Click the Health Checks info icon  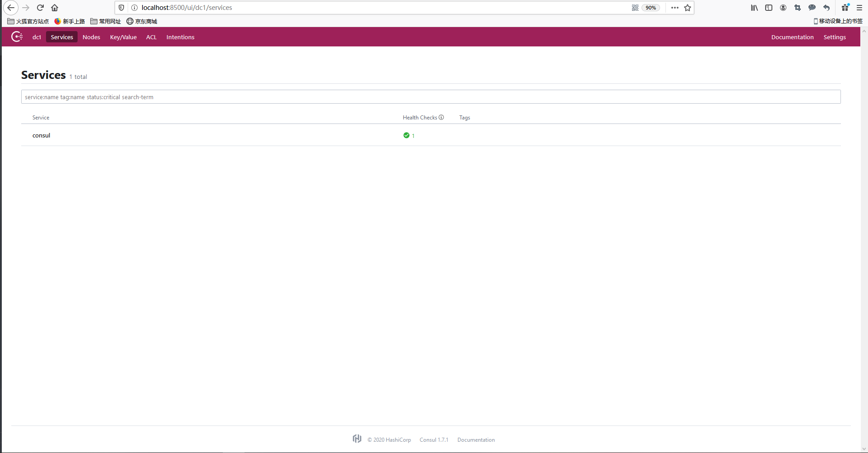(441, 117)
